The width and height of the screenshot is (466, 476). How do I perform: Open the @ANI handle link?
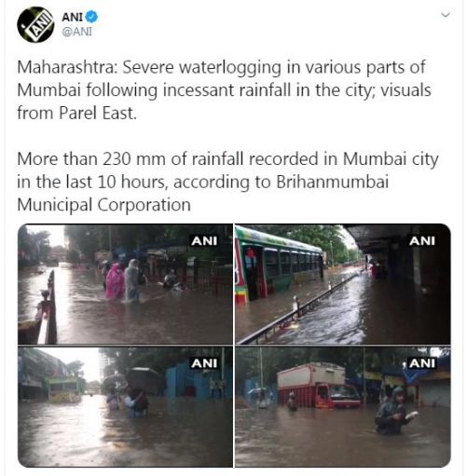[x=76, y=32]
